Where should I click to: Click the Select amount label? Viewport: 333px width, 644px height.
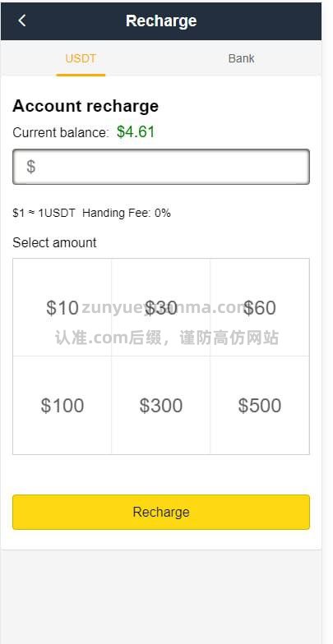pyautogui.click(x=54, y=243)
